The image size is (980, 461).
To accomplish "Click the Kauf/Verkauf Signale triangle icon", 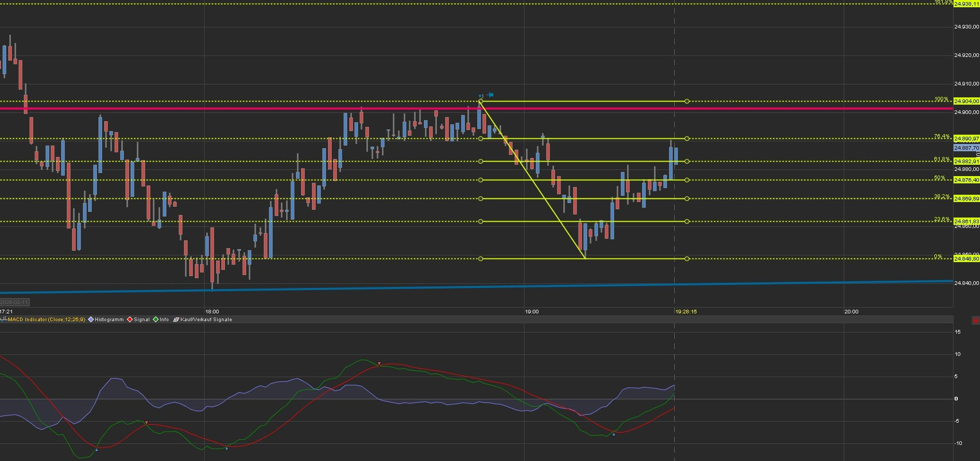I will (176, 320).
